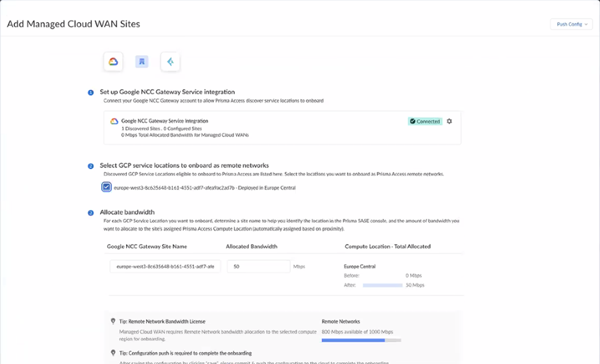This screenshot has width=600, height=364.
Task: Open the Push Config dropdown
Action: click(571, 24)
